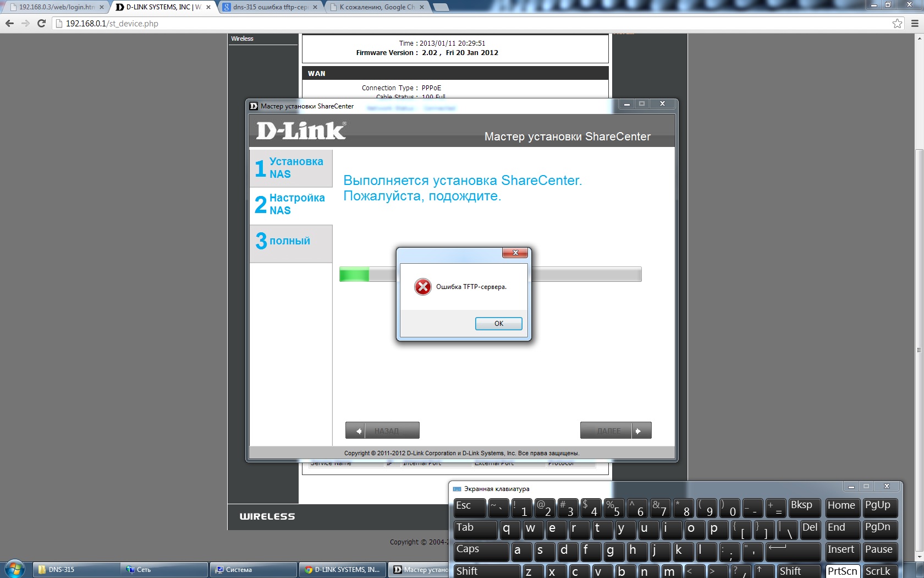Click the keyboard icon in Экранная клавиатура title
The width and height of the screenshot is (924, 578).
[457, 489]
